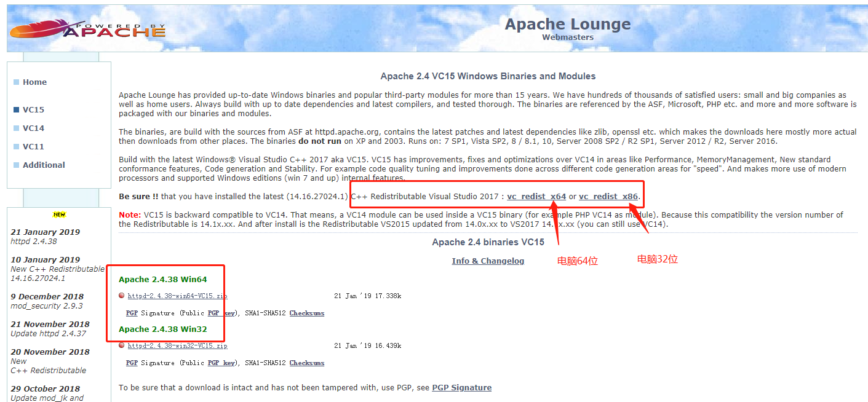Click the Powered by Apache feather logo
Image resolution: width=868 pixels, height=402 pixels.
tap(87, 28)
